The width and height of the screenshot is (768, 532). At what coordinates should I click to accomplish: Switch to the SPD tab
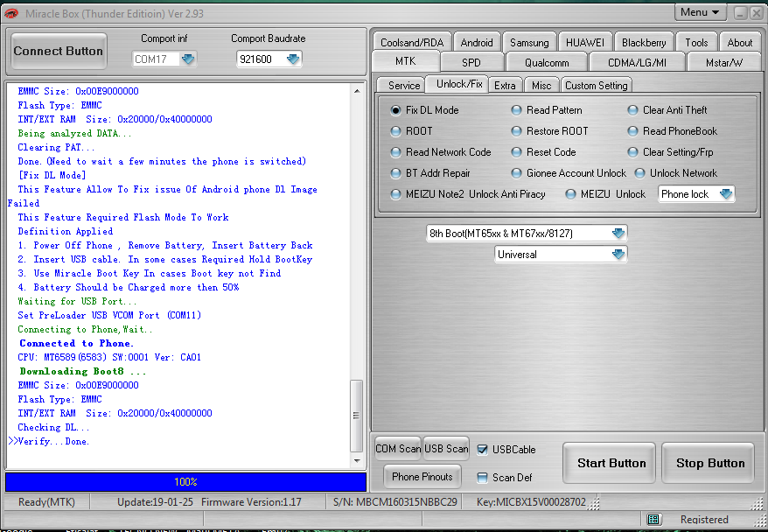(471, 63)
